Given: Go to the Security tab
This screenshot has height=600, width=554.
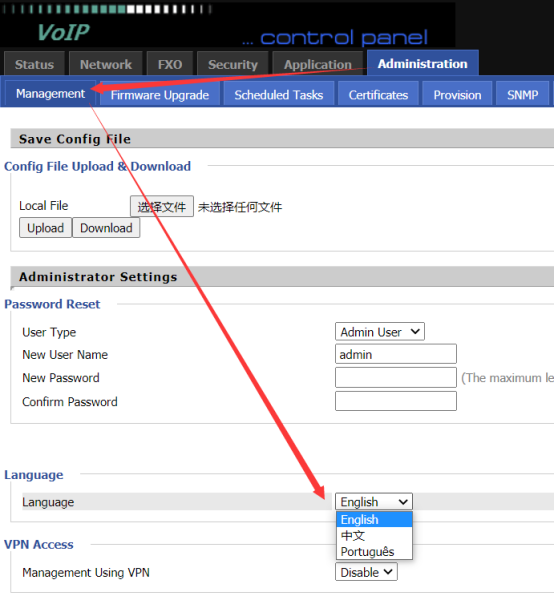Looking at the screenshot, I should (233, 64).
